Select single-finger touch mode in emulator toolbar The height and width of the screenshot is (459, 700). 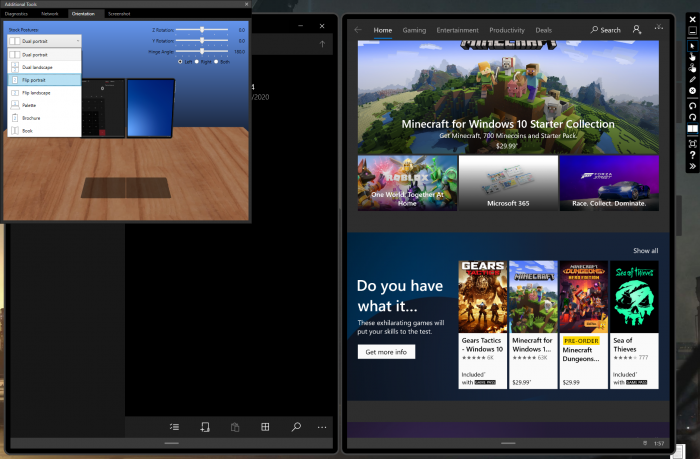pos(692,57)
